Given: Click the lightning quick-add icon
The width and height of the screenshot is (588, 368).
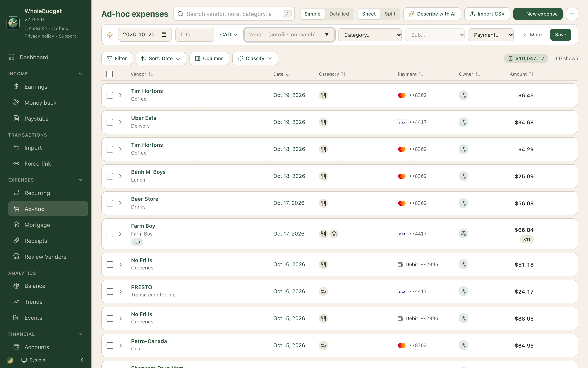Looking at the screenshot, I should pos(110,35).
